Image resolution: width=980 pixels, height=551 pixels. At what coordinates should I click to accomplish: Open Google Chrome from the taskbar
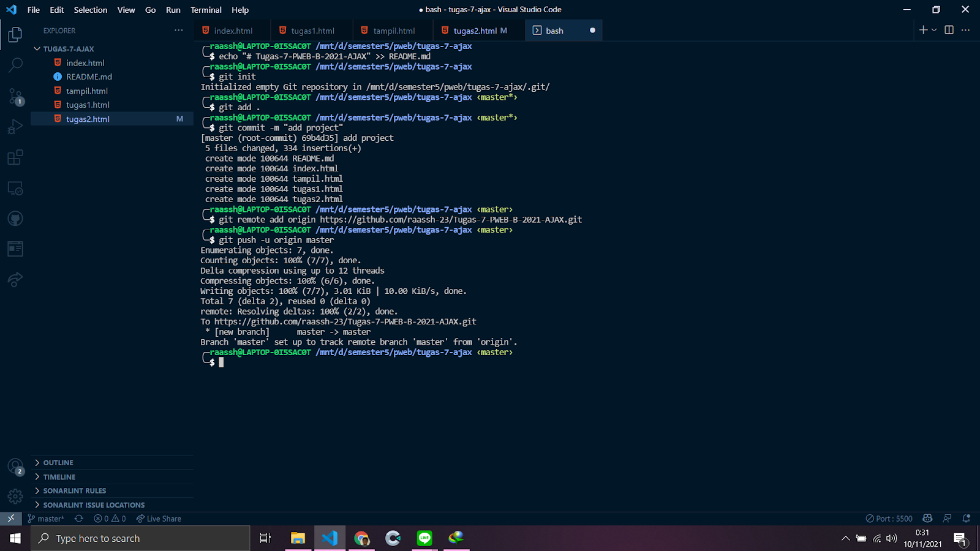point(361,538)
